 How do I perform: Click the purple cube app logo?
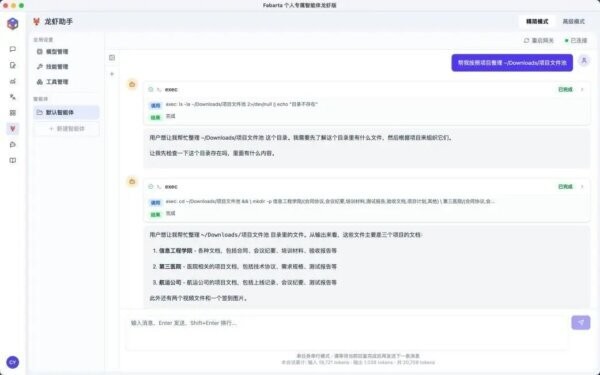click(13, 24)
